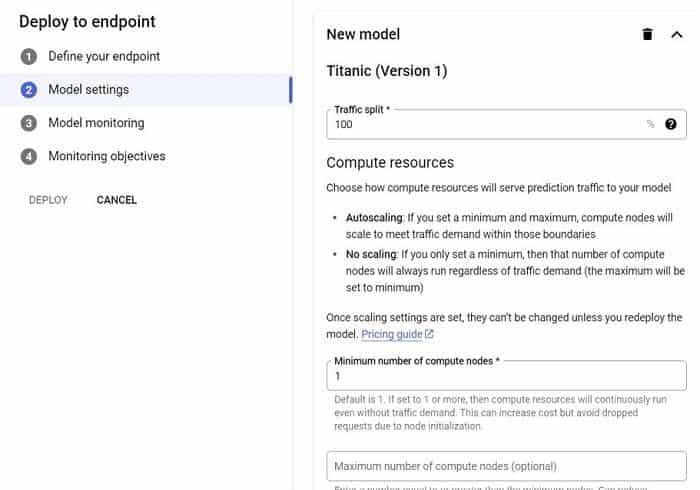Open the Traffic split help icon

pyautogui.click(x=671, y=125)
